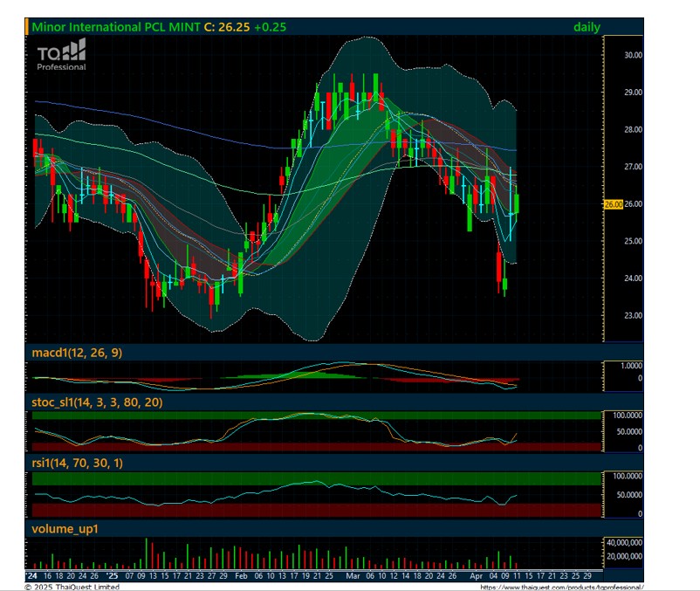Select the 100.0000 value on stochastic scale

pos(628,416)
